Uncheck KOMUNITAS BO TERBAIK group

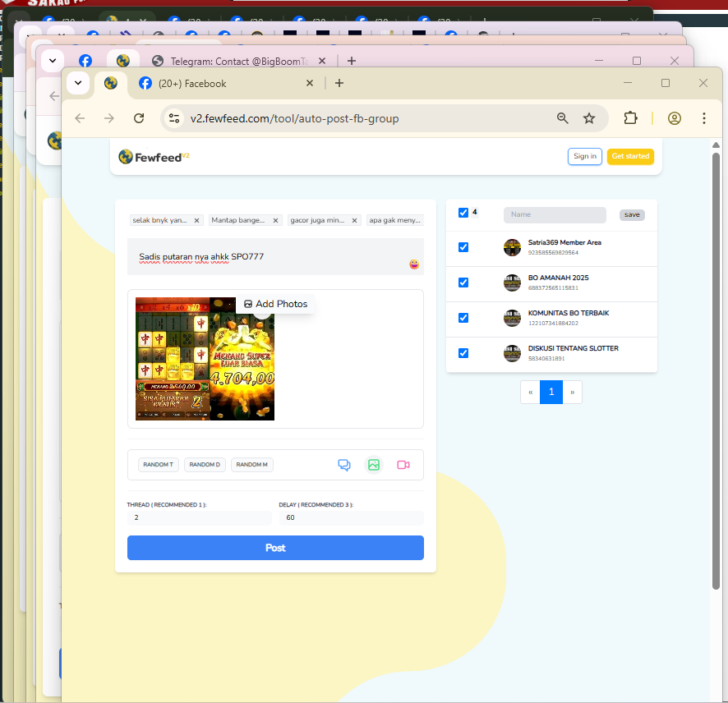coord(463,318)
